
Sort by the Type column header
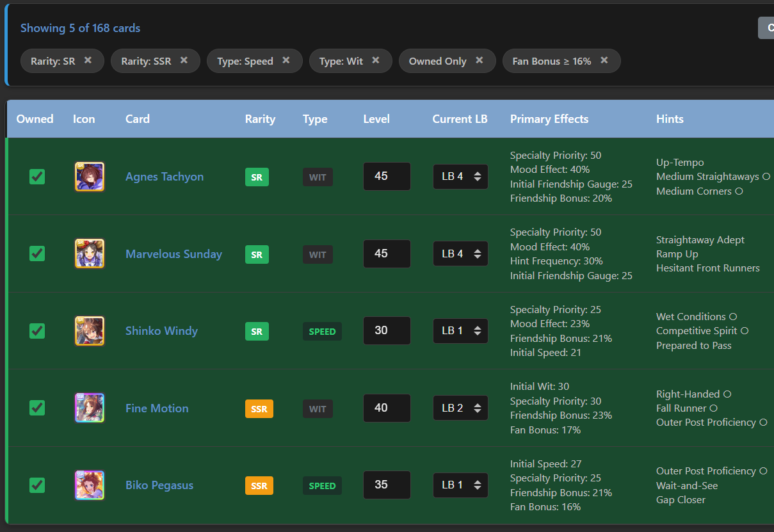pyautogui.click(x=315, y=118)
